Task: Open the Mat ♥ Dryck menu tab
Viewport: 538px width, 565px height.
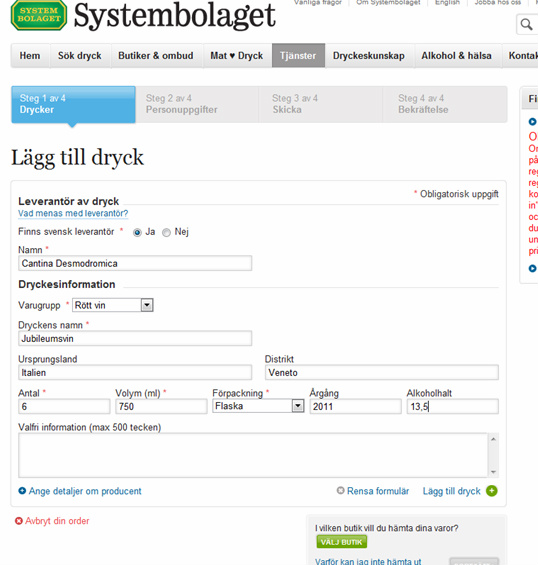Action: click(237, 55)
